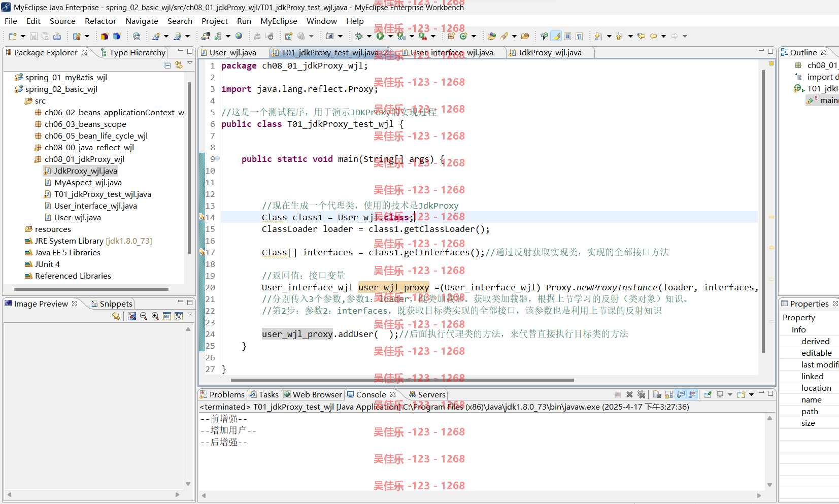Select ch06_03_beans_scope package

click(x=85, y=124)
